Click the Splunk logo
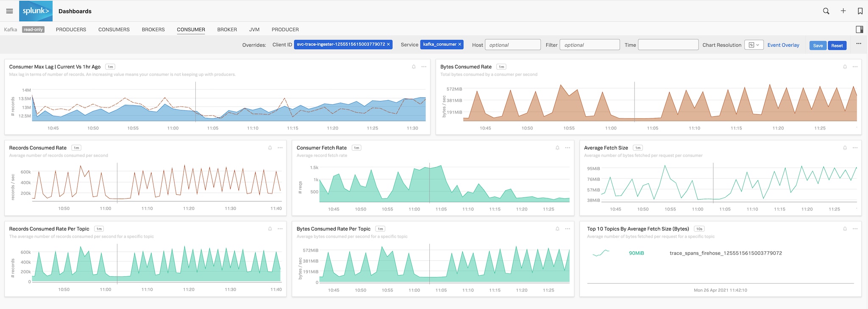Viewport: 868px width, 309px height. click(x=36, y=11)
